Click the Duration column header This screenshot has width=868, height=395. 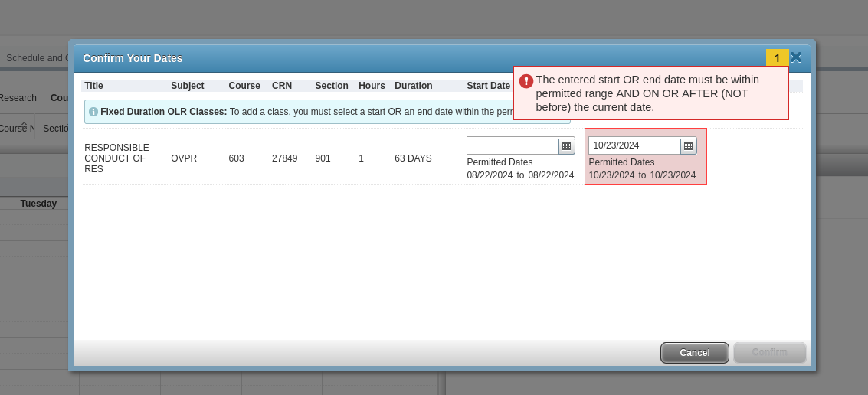[x=413, y=86]
